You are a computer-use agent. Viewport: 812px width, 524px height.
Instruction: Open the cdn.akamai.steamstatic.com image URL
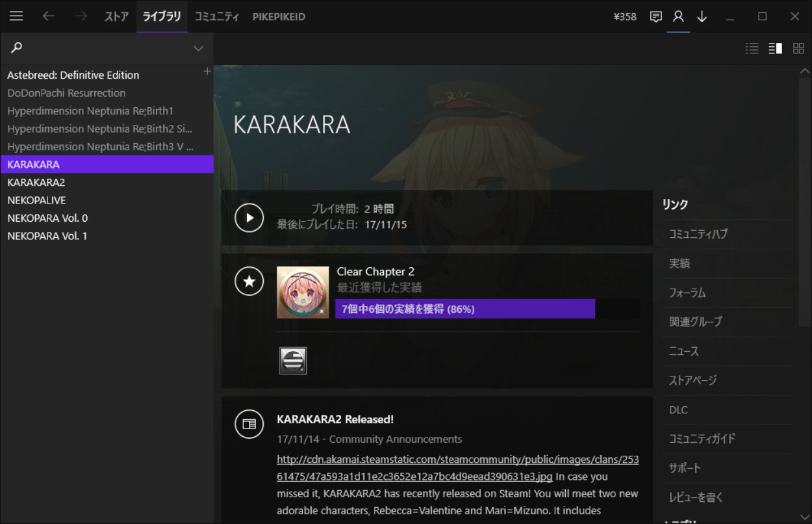(458, 468)
